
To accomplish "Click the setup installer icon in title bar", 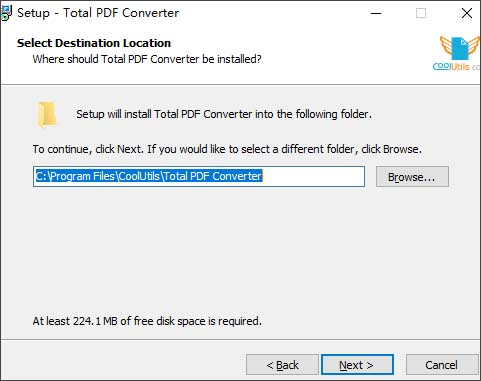I will tap(6, 13).
